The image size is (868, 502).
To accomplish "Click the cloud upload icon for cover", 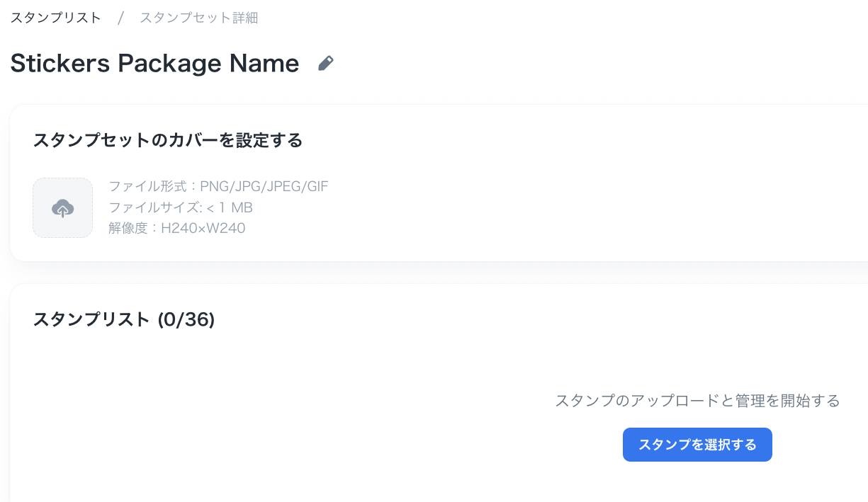I will tap(62, 208).
